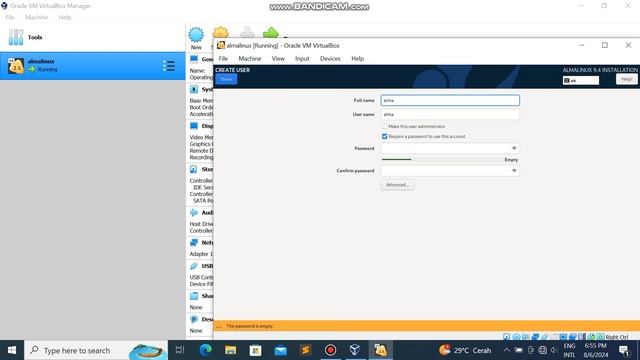Open the Mail app from the taskbar

280,350
